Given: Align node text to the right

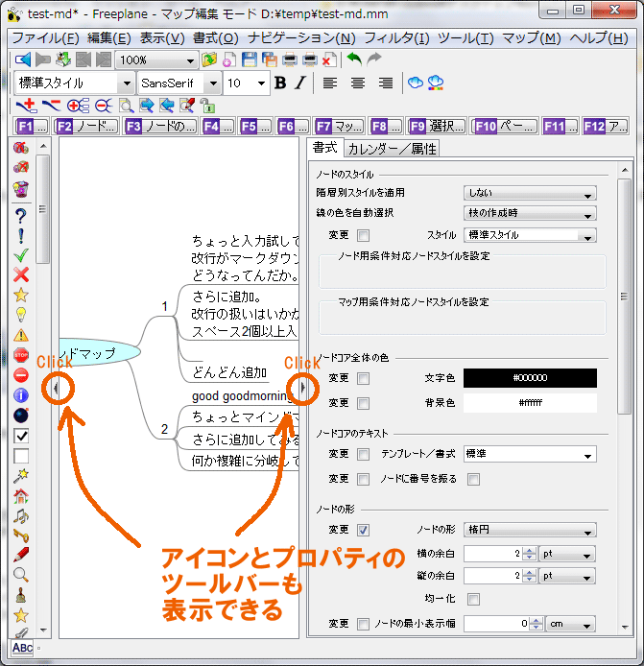Looking at the screenshot, I should click(x=386, y=83).
